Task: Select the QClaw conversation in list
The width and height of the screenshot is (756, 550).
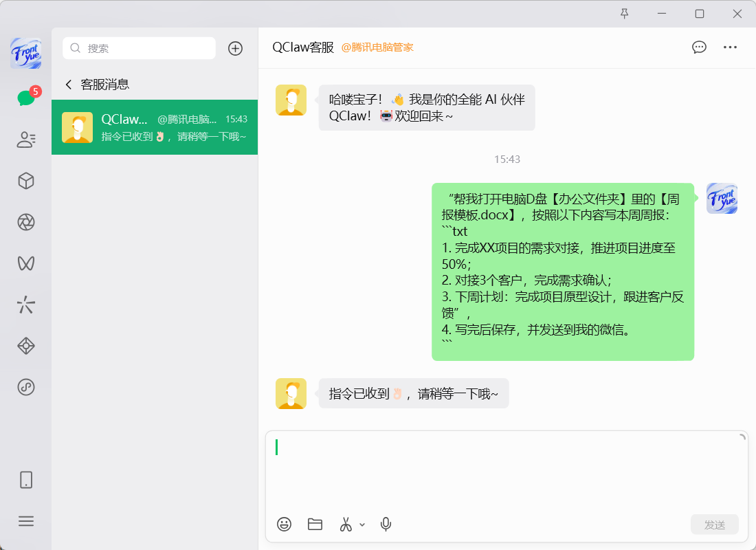Action: (x=154, y=127)
